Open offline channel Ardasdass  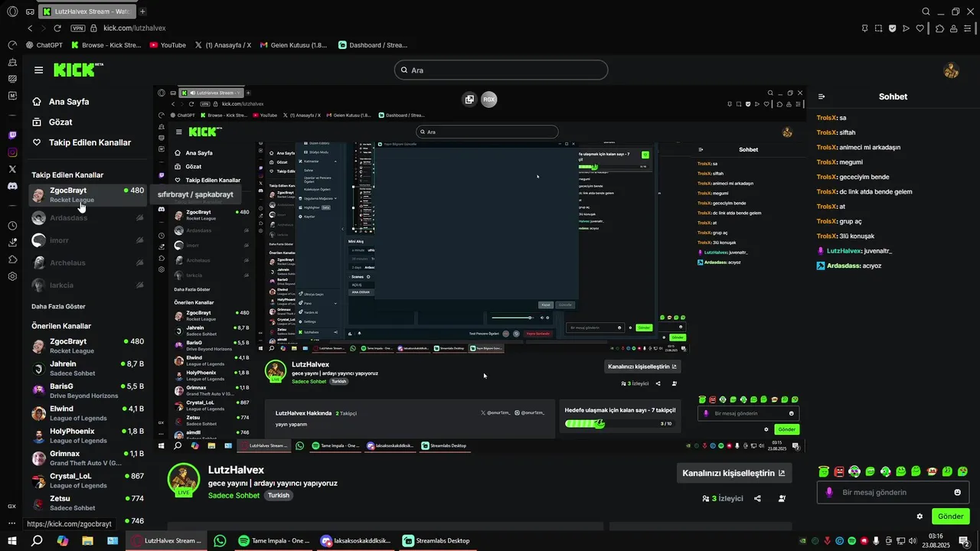point(87,218)
